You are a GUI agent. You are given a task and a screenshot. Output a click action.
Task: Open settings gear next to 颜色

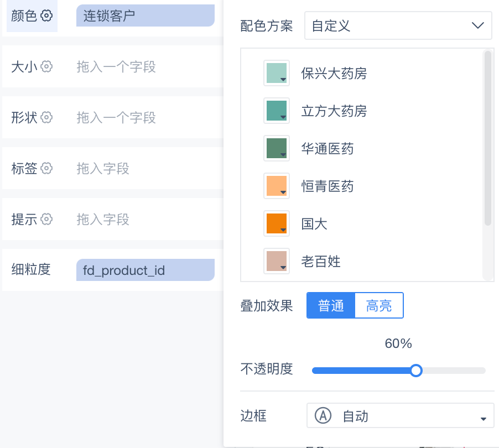46,15
